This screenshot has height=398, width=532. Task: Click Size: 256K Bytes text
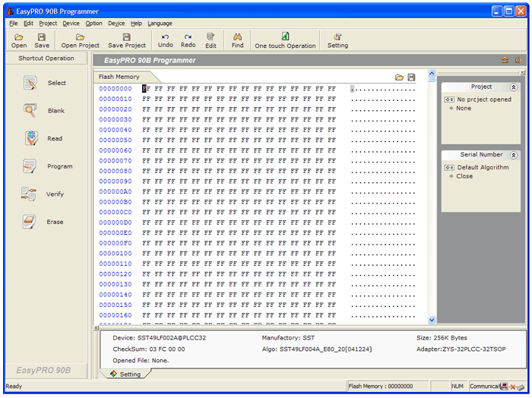pyautogui.click(x=442, y=338)
